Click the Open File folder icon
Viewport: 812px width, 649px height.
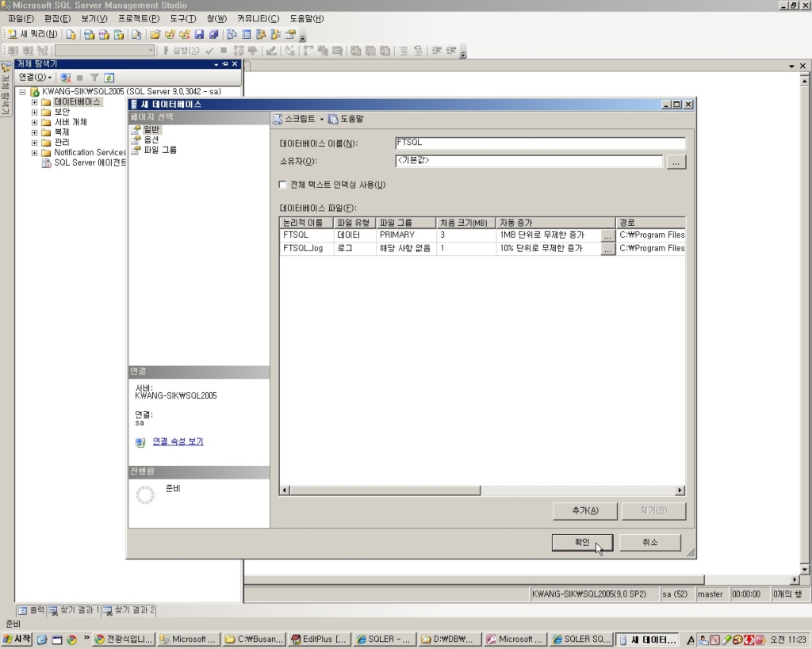pyautogui.click(x=155, y=35)
